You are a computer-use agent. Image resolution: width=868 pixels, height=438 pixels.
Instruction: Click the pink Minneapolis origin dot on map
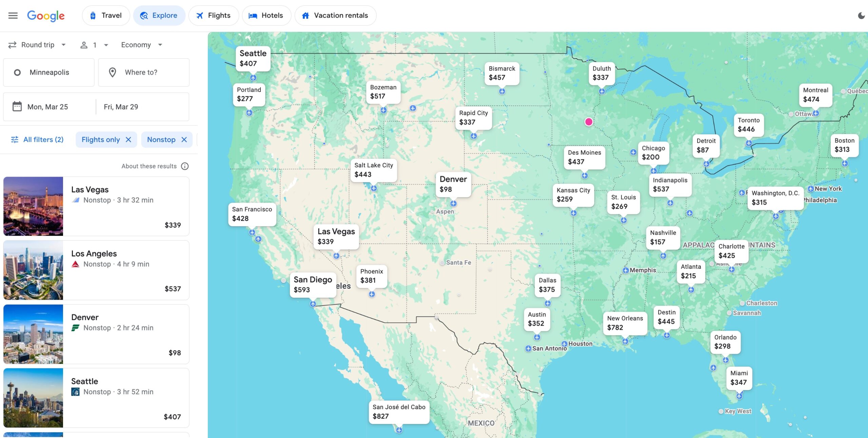click(x=589, y=122)
